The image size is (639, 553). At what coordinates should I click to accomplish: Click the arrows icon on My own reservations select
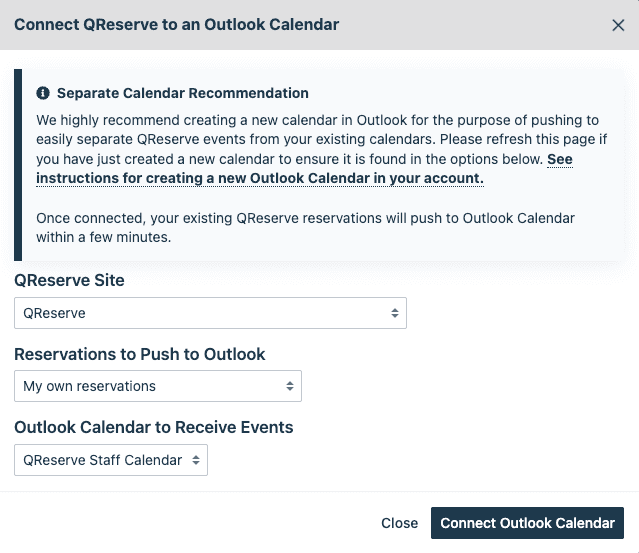tap(290, 386)
